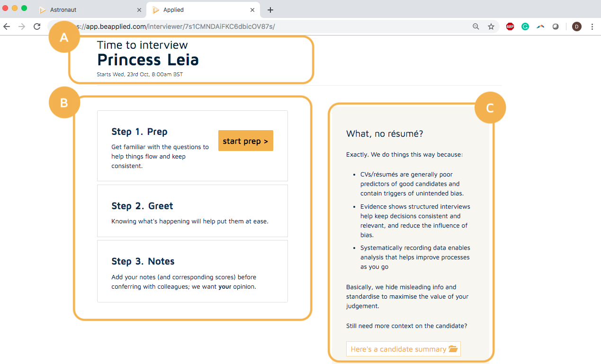Click the orange marker labeled A
Viewport: 601px width, 364px height.
tap(64, 37)
